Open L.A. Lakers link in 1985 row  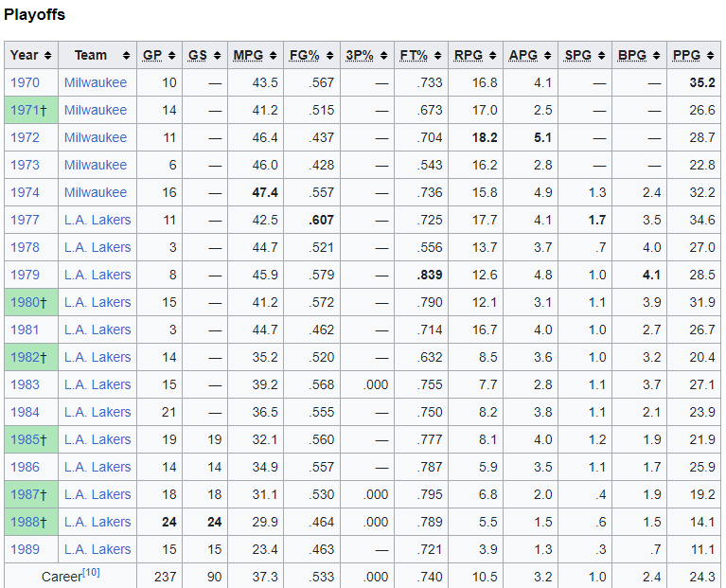click(97, 439)
